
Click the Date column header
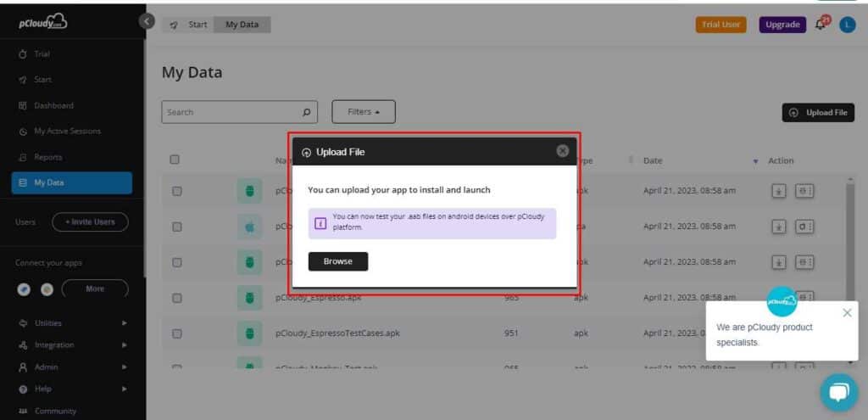tap(653, 160)
